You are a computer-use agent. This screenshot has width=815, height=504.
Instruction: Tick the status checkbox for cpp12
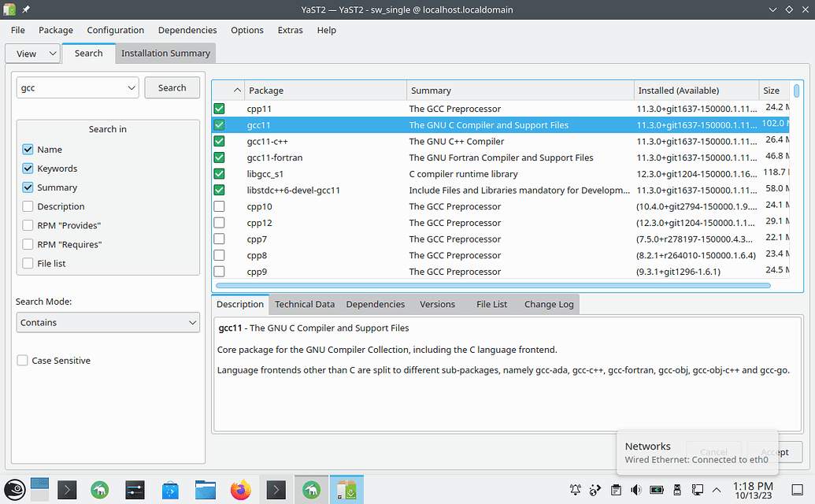[x=220, y=223]
